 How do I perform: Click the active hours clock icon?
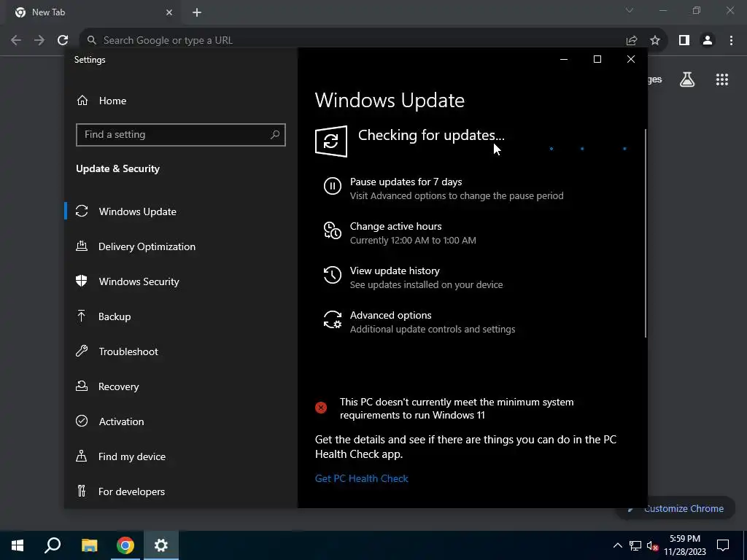tap(333, 230)
